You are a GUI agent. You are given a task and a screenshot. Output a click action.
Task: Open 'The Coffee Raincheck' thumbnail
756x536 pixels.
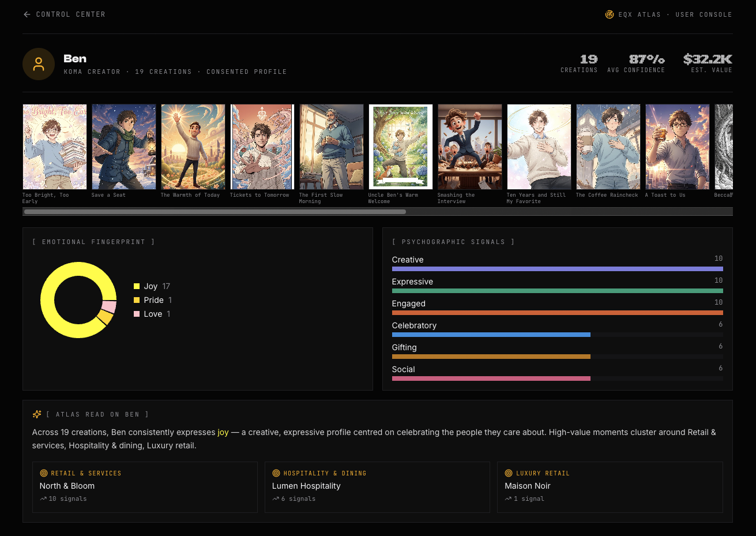(x=608, y=147)
